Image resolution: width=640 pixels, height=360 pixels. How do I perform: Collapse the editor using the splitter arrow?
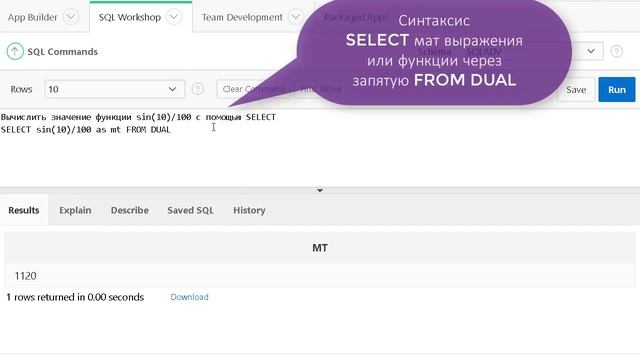click(320, 190)
